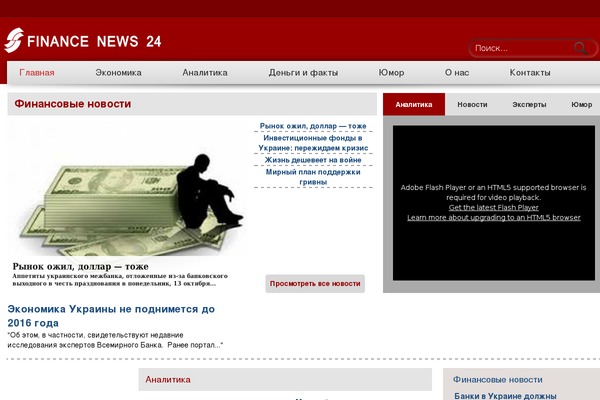Screen dimensions: 600x400
Task: Open the Главная menu item
Action: 37,73
